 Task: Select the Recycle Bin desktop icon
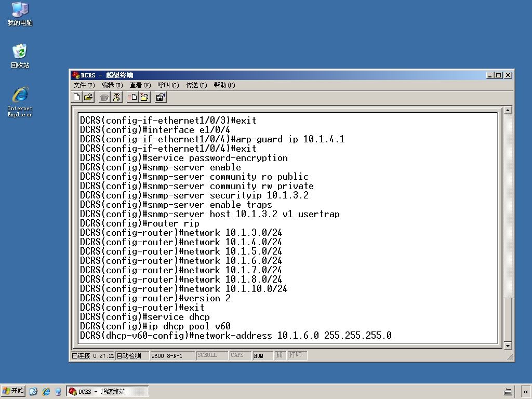tap(20, 56)
